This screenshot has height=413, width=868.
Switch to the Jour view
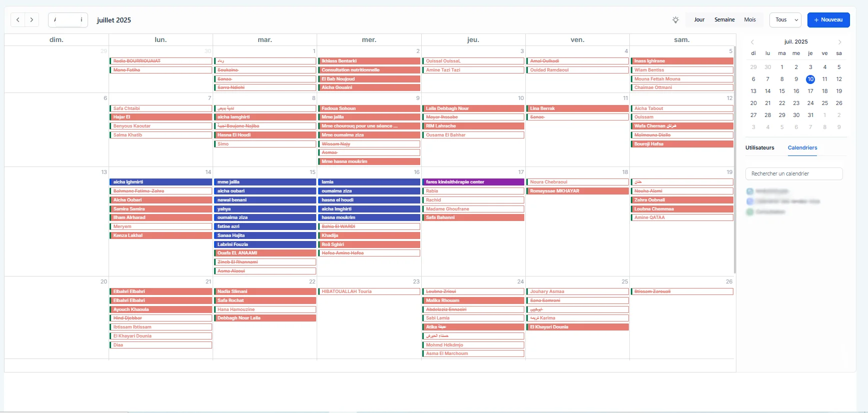coord(699,20)
